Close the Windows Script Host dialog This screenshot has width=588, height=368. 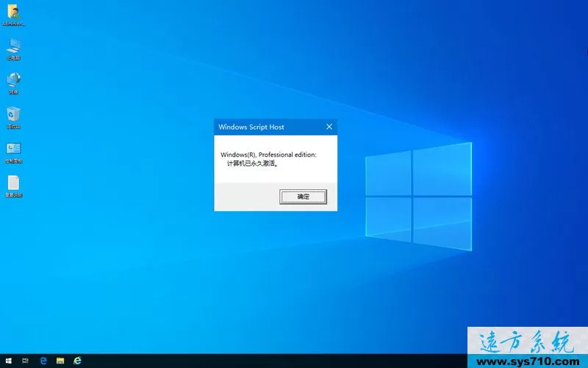(x=329, y=127)
